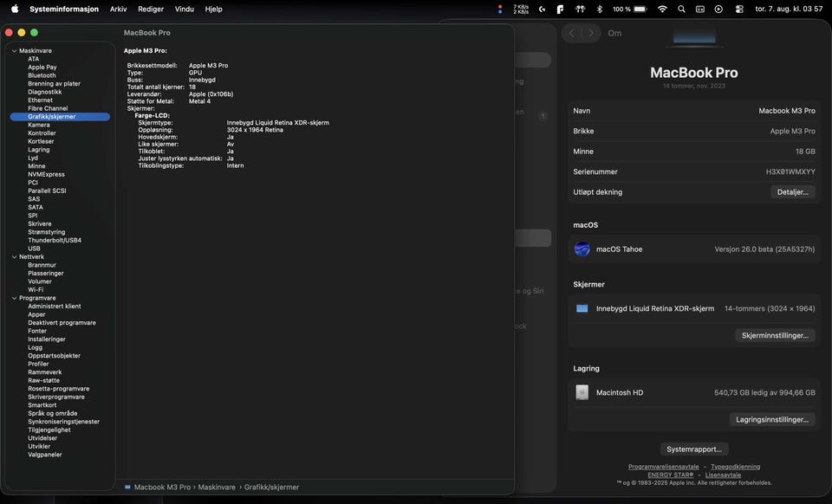Select Grafikk/skjermer in the sidebar
The image size is (832, 504).
tap(60, 117)
